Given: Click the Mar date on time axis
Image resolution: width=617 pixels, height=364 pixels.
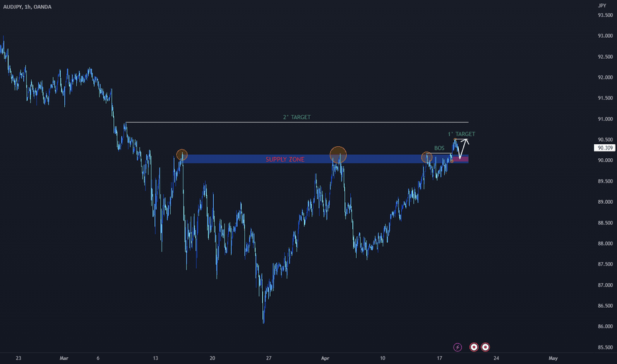Looking at the screenshot, I should pos(64,358).
